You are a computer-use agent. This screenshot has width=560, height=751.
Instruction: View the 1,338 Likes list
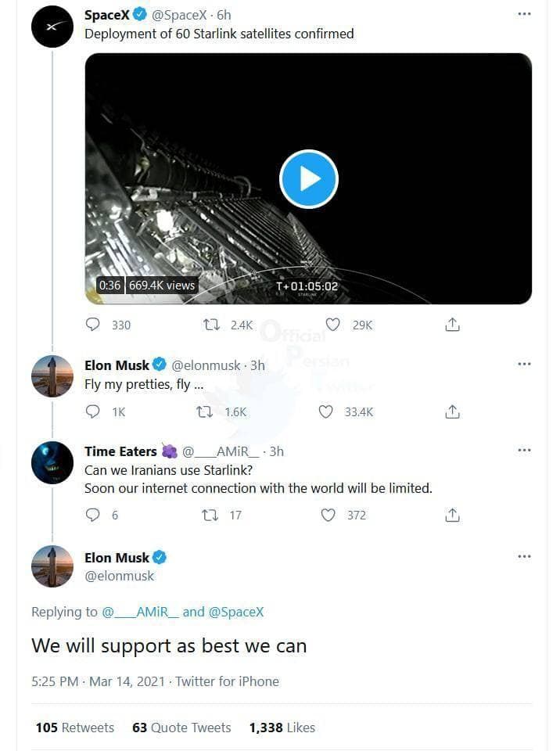click(282, 728)
